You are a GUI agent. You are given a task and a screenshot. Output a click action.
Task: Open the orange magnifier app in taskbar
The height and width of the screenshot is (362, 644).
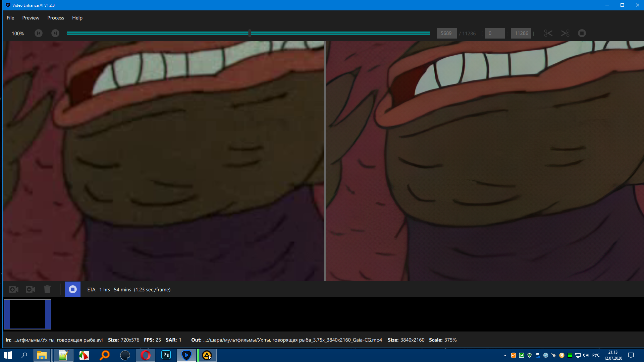pos(105,355)
